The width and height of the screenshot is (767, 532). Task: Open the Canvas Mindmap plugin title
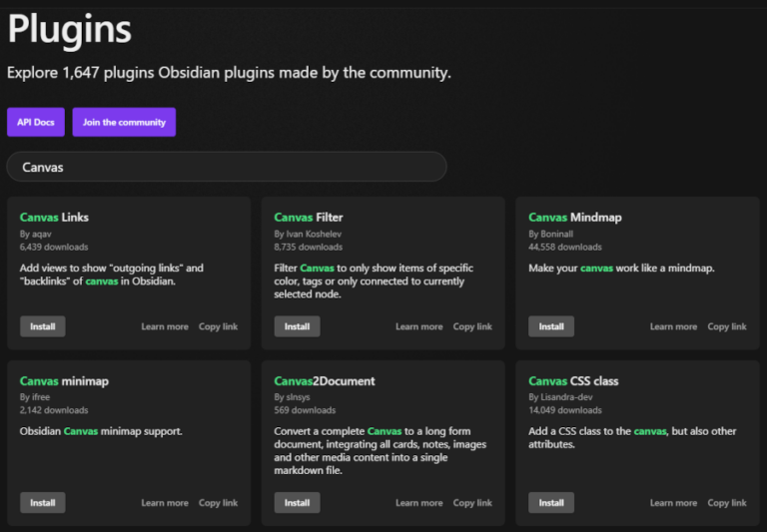pyautogui.click(x=575, y=217)
